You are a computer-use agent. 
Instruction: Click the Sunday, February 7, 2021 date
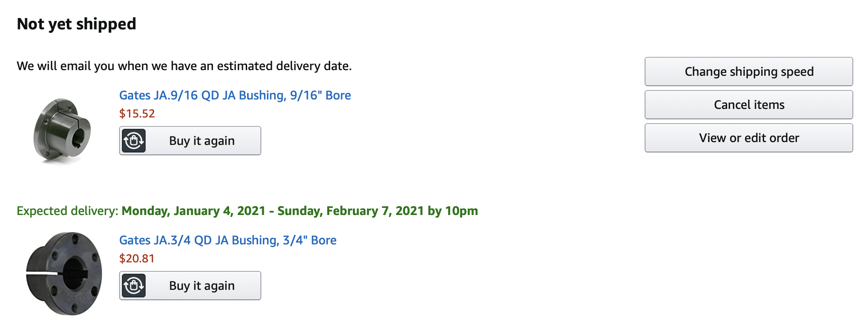pyautogui.click(x=351, y=211)
